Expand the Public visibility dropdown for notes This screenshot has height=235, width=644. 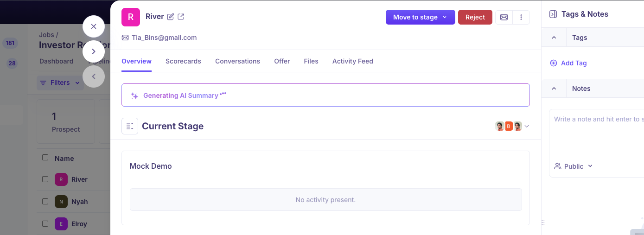pyautogui.click(x=574, y=166)
